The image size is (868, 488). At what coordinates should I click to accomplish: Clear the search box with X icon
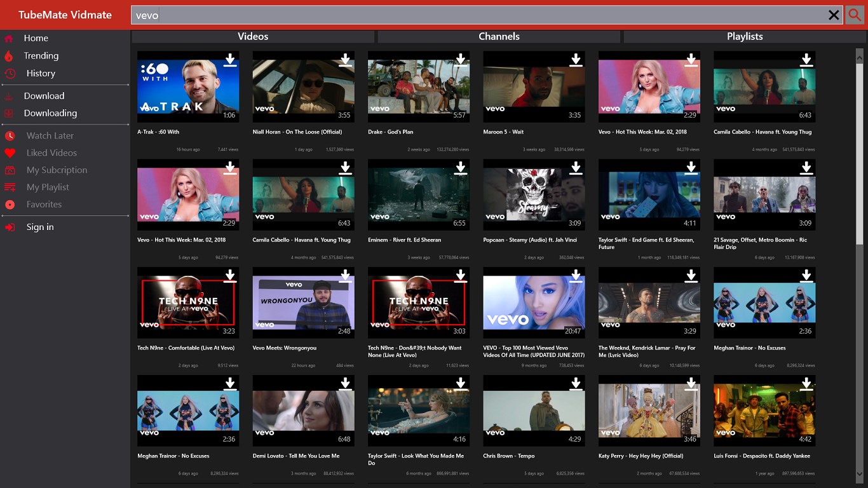click(x=834, y=15)
